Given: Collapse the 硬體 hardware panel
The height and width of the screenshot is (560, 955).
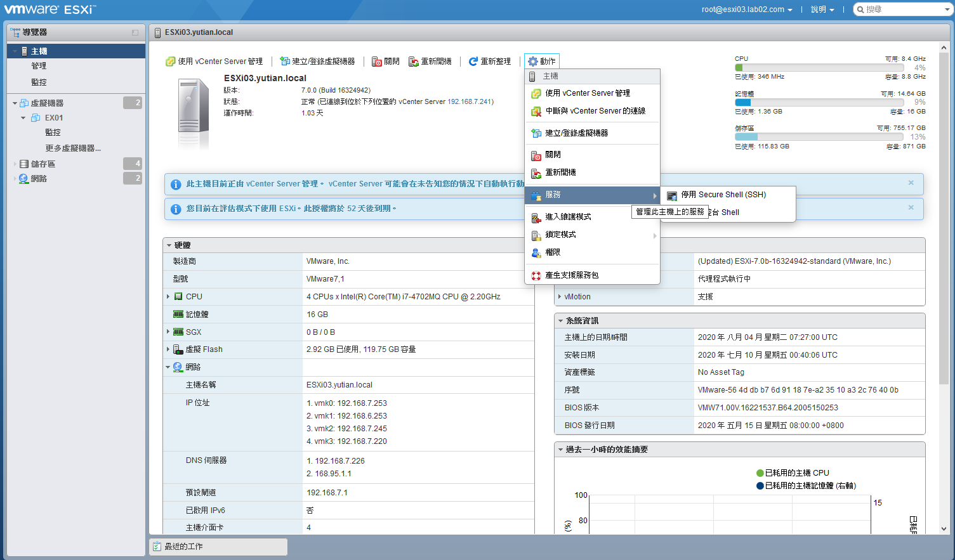Looking at the screenshot, I should [x=169, y=245].
